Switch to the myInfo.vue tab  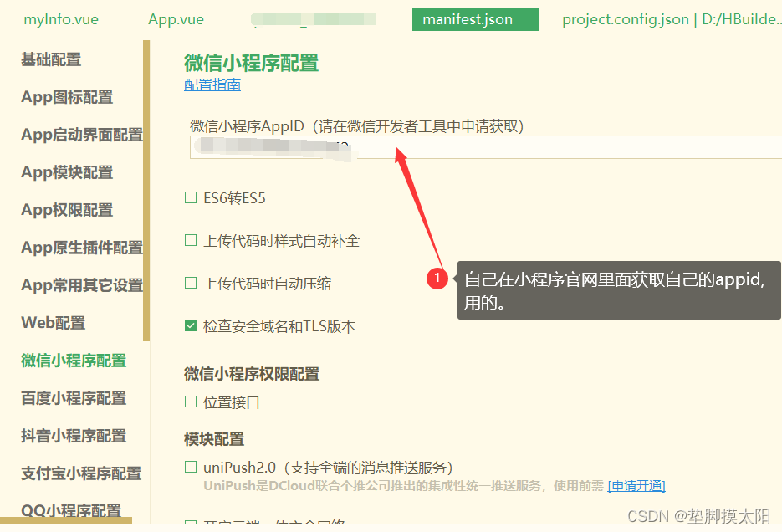coord(61,19)
